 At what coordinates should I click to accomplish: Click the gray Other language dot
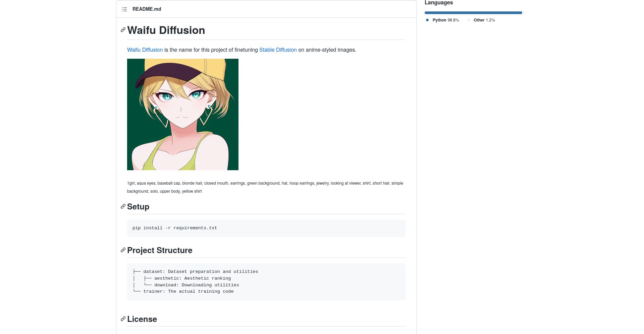(x=469, y=20)
